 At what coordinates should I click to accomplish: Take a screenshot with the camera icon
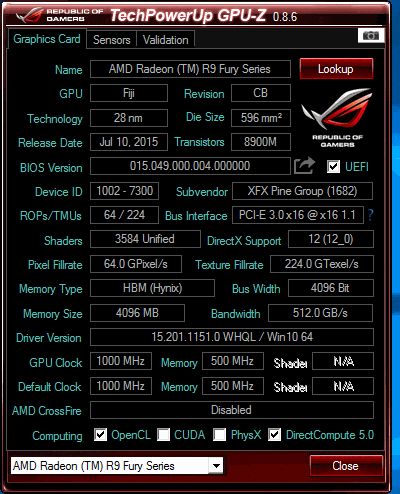click(x=371, y=36)
